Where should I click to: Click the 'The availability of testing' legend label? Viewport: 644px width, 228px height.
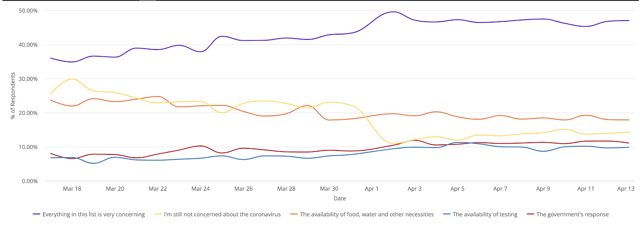(485, 214)
